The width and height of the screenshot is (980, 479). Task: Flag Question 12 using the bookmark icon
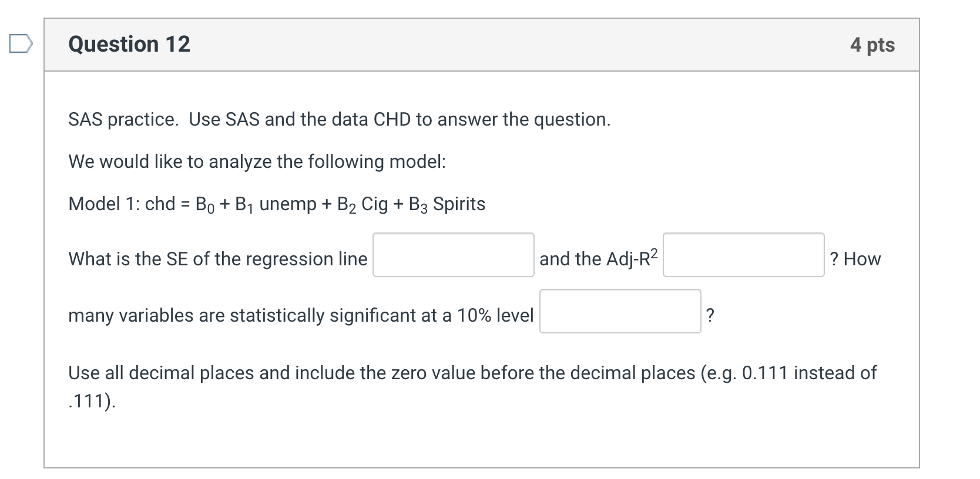(x=20, y=45)
